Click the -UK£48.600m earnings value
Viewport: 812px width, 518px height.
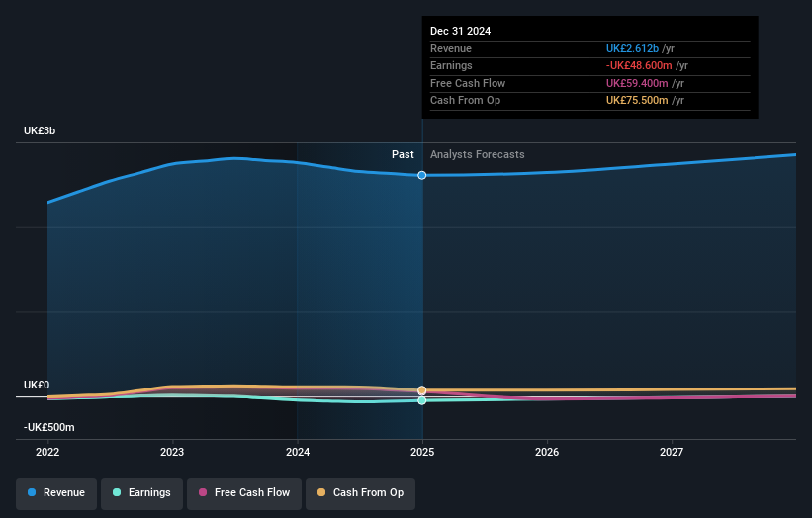pyautogui.click(x=639, y=65)
